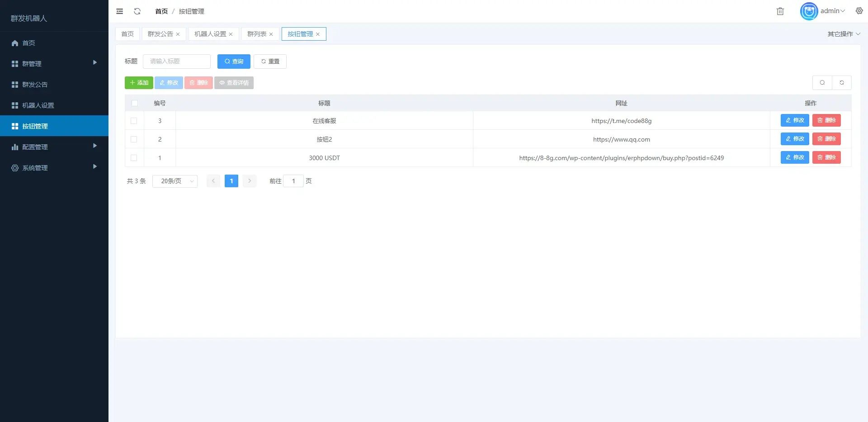
Task: Open the 其它操作 dropdown
Action: coord(844,34)
